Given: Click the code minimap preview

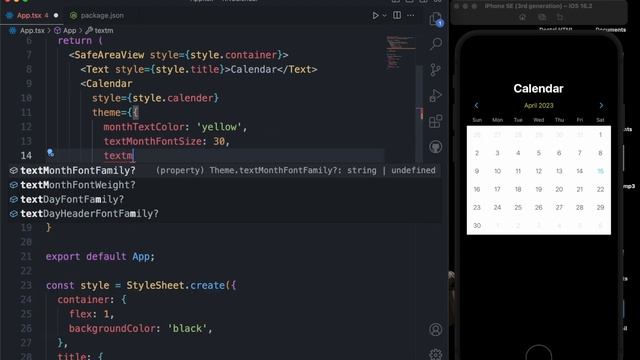Looking at the screenshot, I should (x=400, y=51).
